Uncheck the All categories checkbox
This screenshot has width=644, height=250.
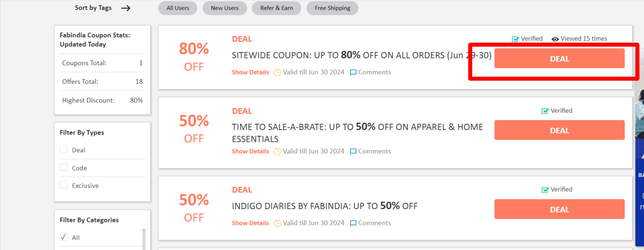pos(64,237)
